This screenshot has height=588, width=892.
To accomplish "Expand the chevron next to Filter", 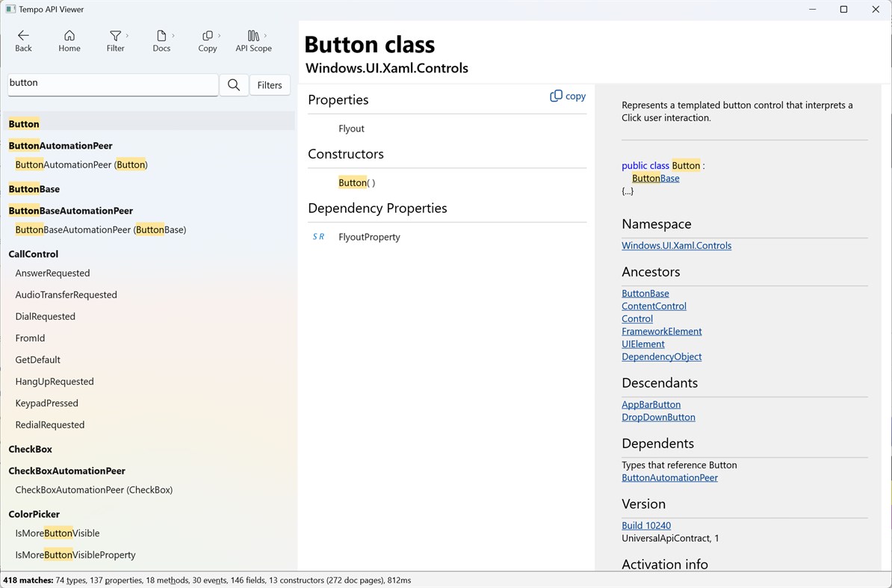I will pyautogui.click(x=126, y=33).
